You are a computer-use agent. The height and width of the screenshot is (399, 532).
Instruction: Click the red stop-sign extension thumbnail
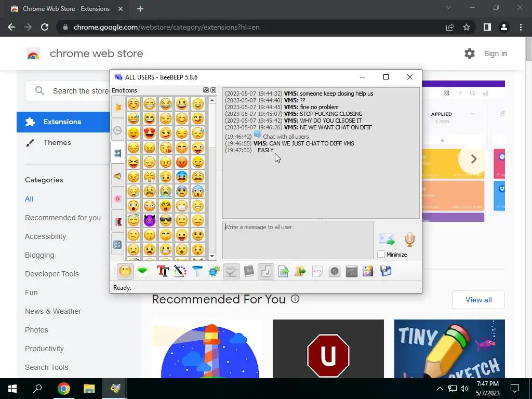(328, 349)
